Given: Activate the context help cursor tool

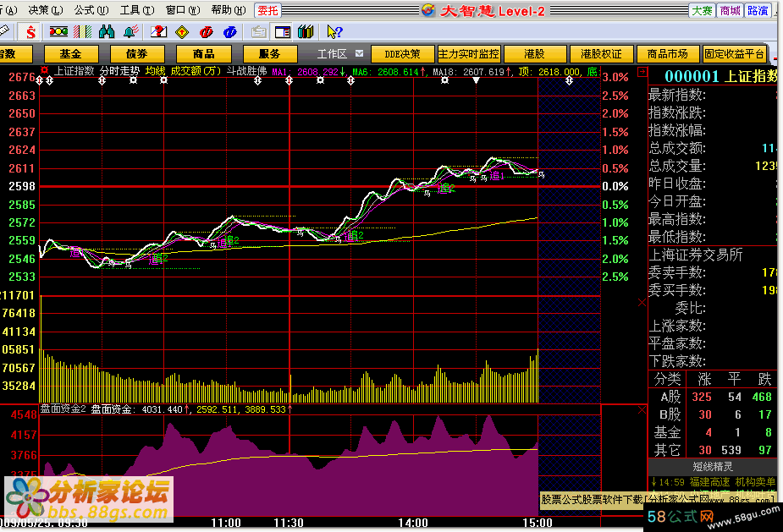Looking at the screenshot, I should click(334, 32).
